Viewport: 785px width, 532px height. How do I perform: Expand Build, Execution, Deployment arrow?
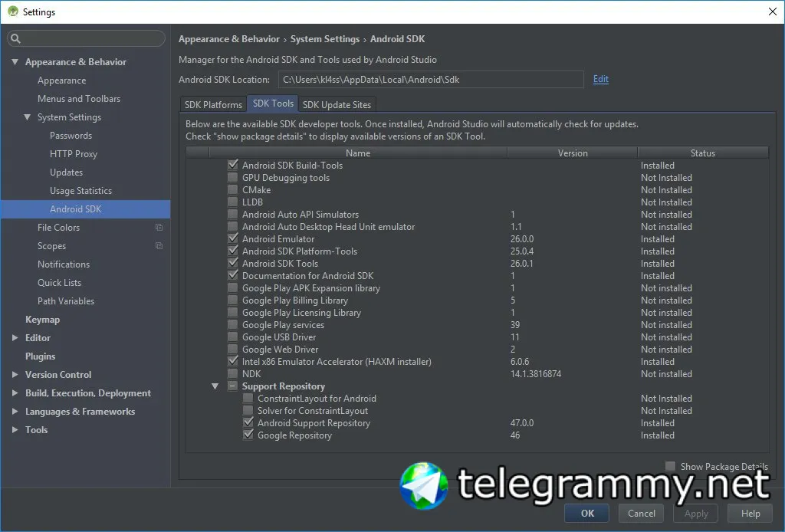click(x=15, y=393)
